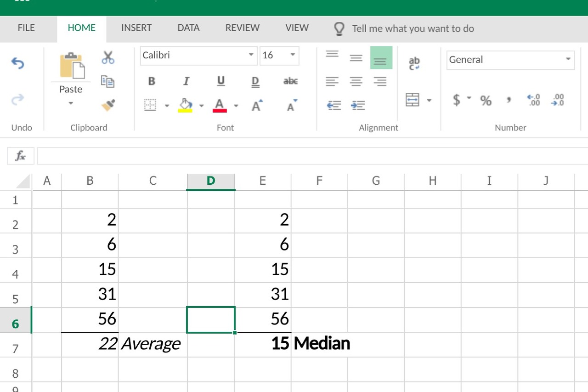Viewport: 588px width, 392px height.
Task: Click the Merge Cells icon
Action: coord(413,100)
